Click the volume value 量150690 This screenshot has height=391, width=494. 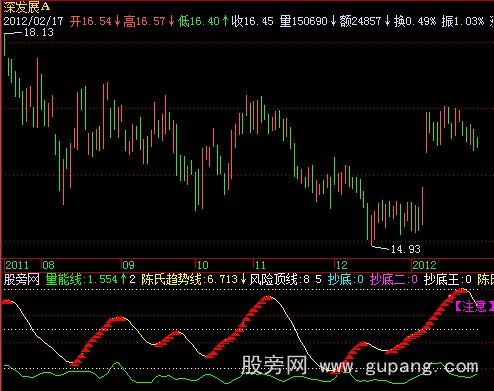click(x=304, y=21)
